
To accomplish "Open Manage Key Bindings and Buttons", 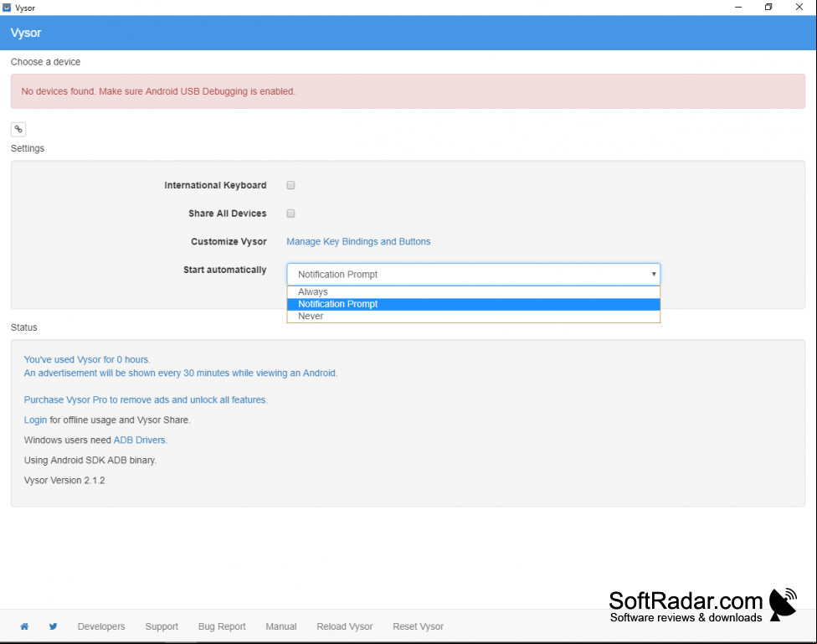I will 358,241.
